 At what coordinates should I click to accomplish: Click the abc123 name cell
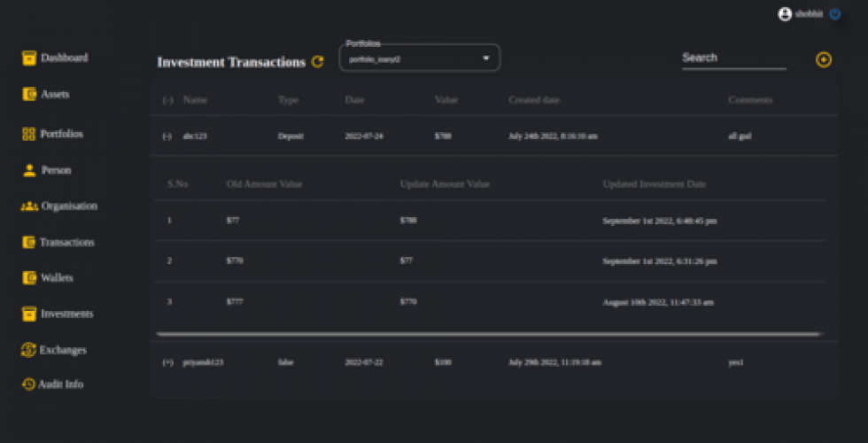pos(195,136)
